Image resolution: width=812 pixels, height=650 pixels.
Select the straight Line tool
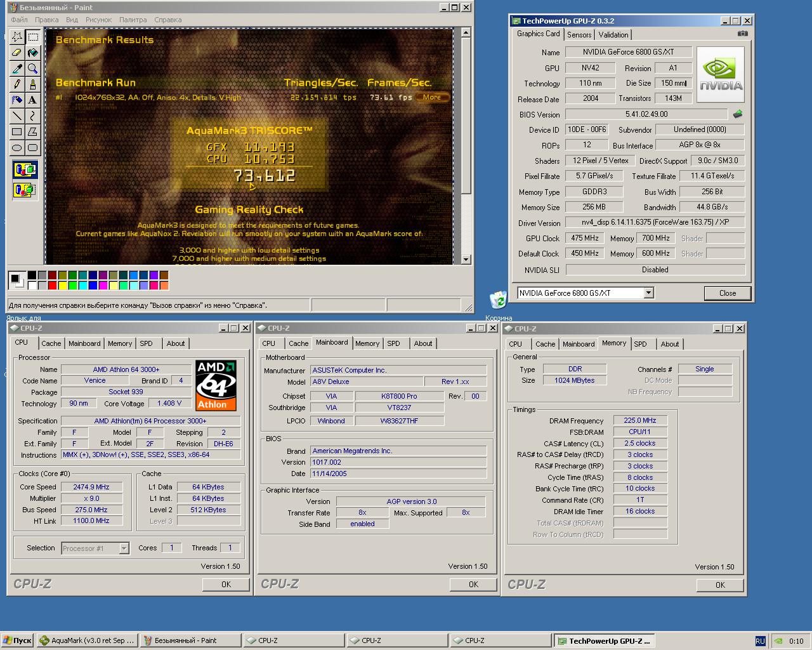(17, 116)
